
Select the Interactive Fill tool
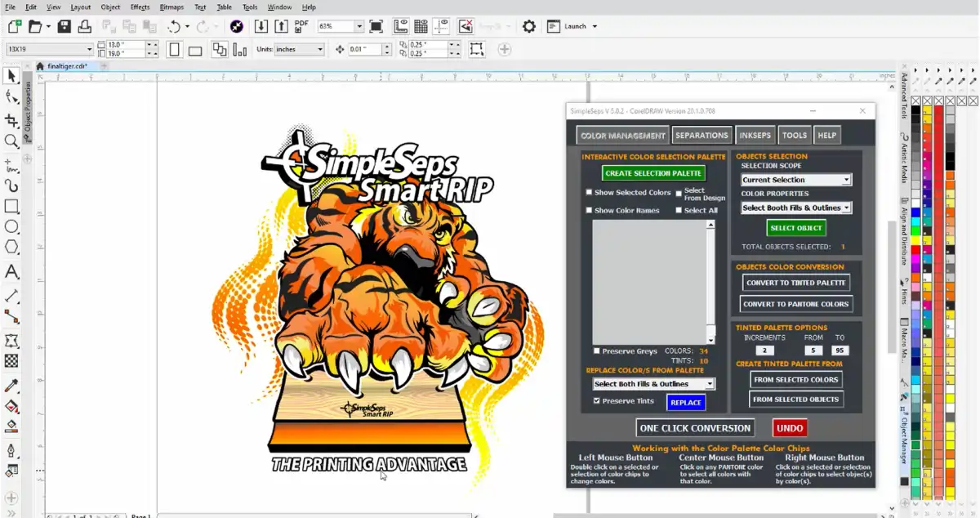(11, 406)
